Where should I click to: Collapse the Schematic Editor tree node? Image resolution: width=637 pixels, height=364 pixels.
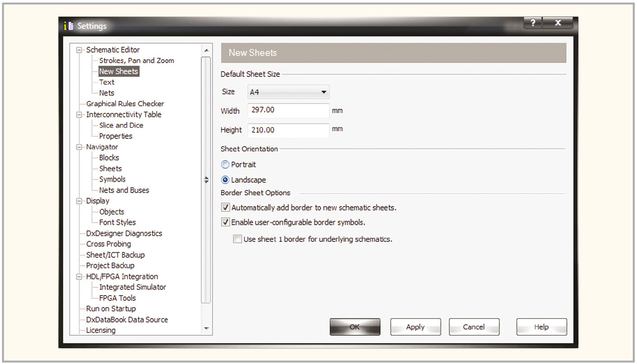click(80, 50)
